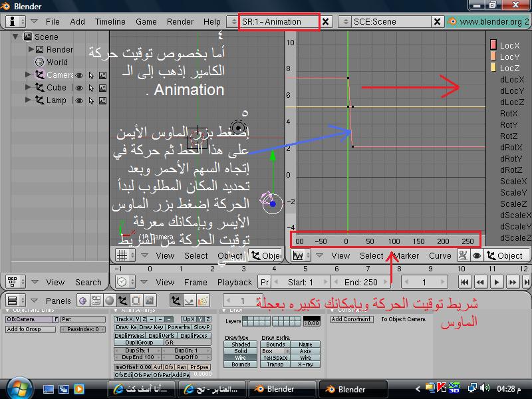
Task: Open the Add menu
Action: pos(77,22)
